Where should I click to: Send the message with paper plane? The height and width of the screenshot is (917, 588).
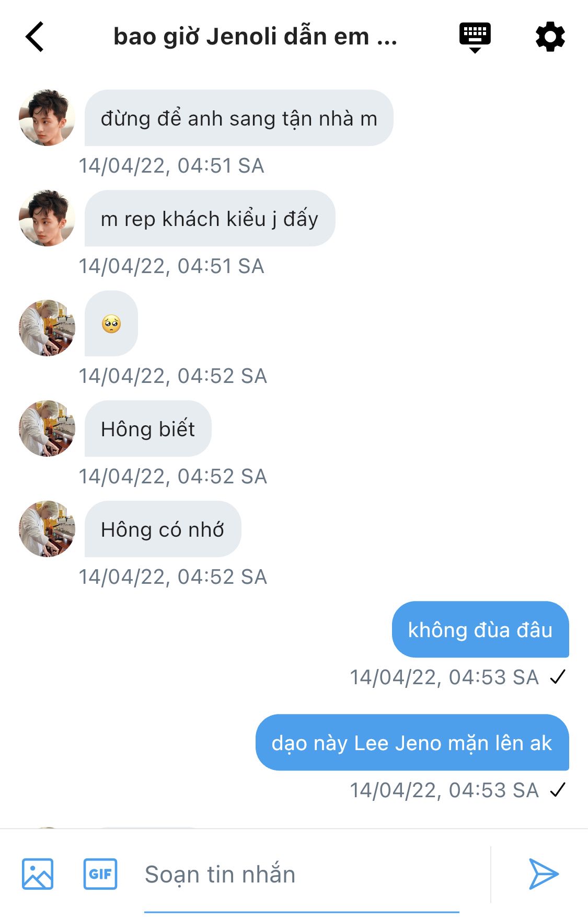tap(544, 874)
